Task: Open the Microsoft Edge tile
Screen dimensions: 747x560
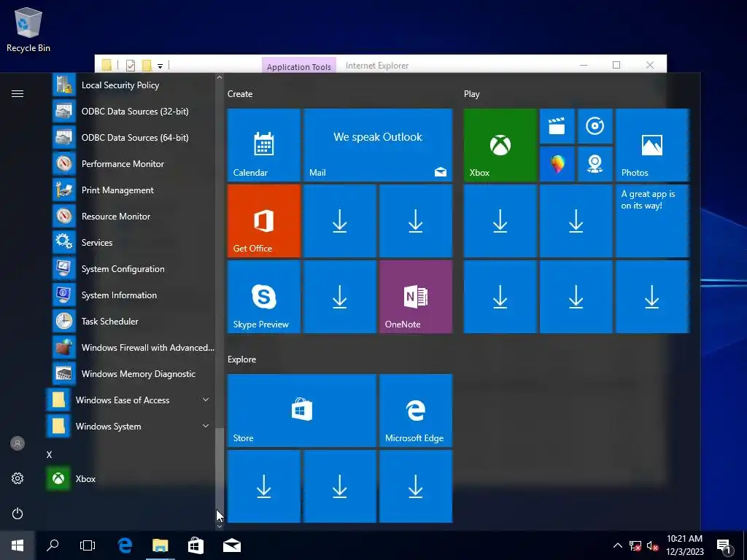Action: coord(415,411)
